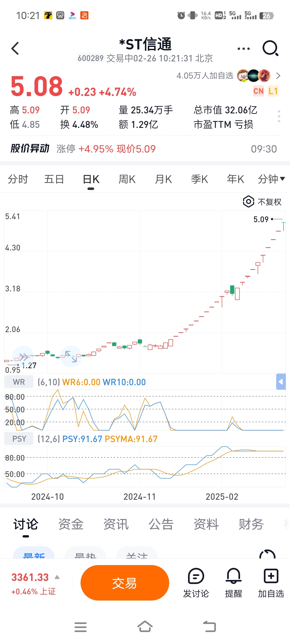290x644 pixels.
Task: Tap the L1 quote level badge
Action: tap(273, 91)
